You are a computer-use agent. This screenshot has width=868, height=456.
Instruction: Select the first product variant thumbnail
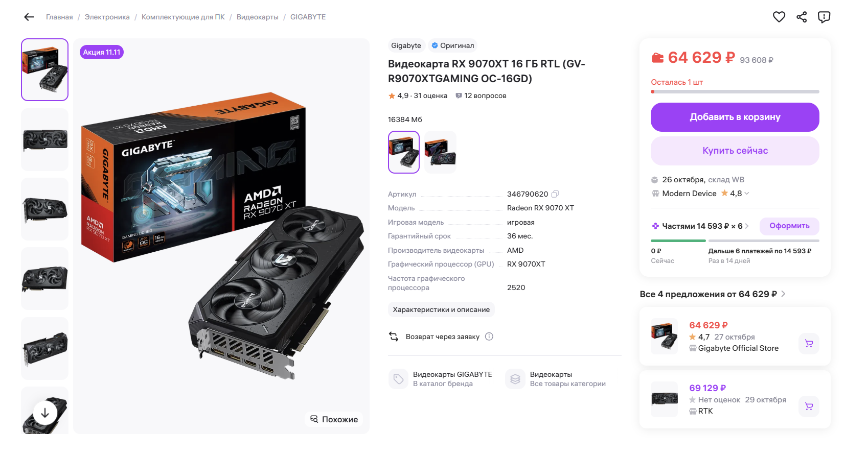coord(404,152)
